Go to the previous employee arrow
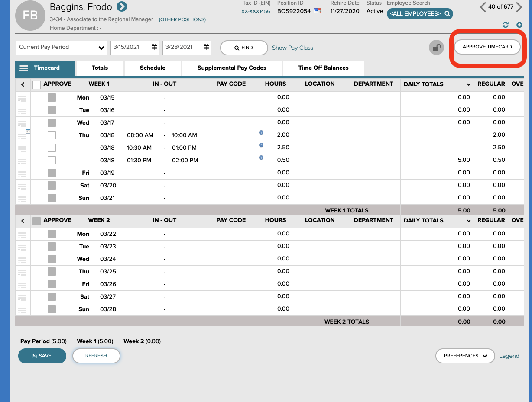 tap(483, 7)
